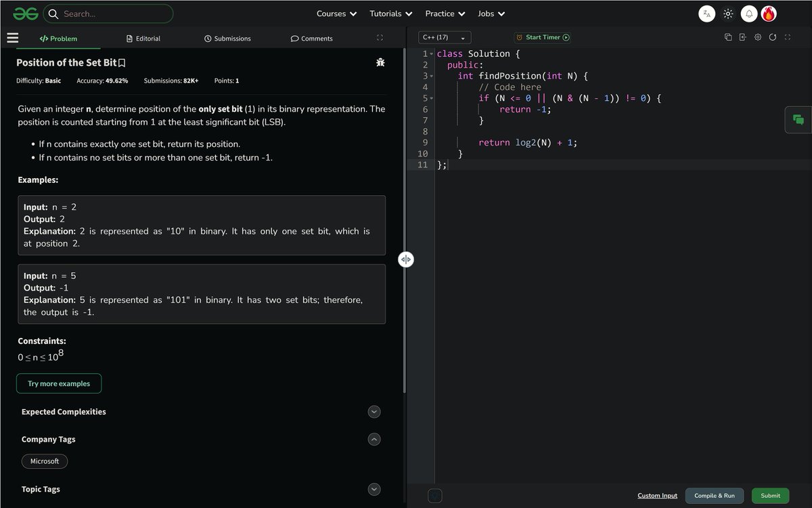Click the Start Timer button

[x=542, y=37]
